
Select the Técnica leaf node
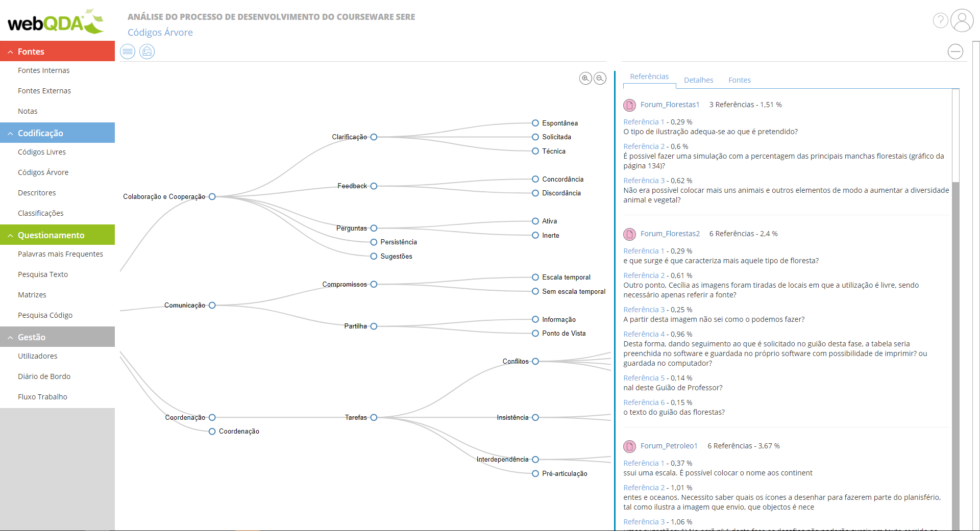(550, 151)
